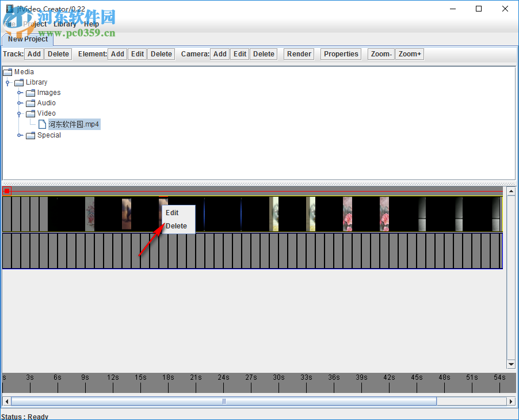Click the Render button
This screenshot has height=420, width=519.
299,54
